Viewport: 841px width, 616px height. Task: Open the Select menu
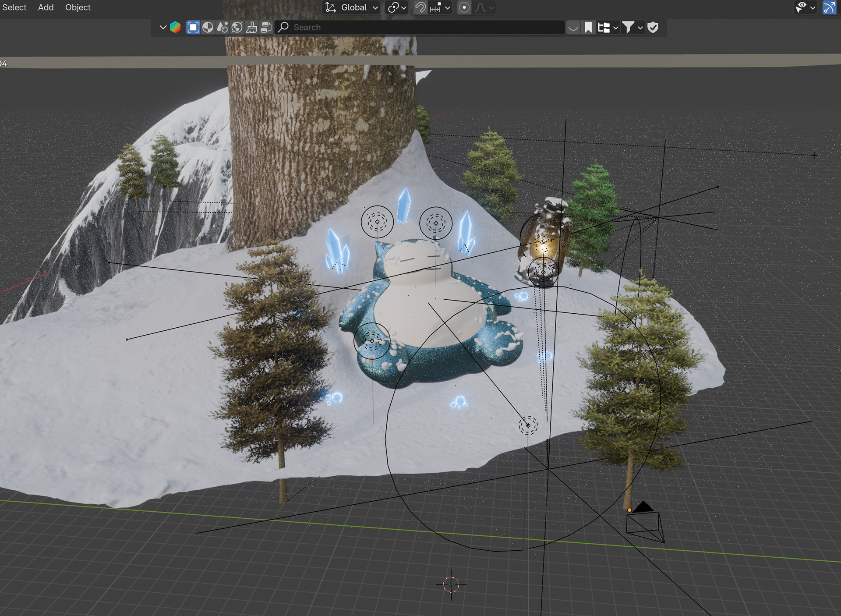point(14,7)
